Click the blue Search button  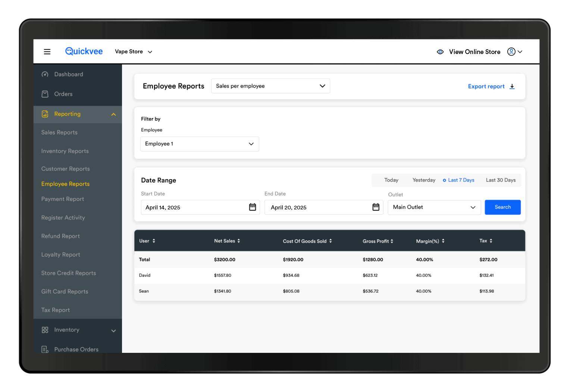pos(502,207)
